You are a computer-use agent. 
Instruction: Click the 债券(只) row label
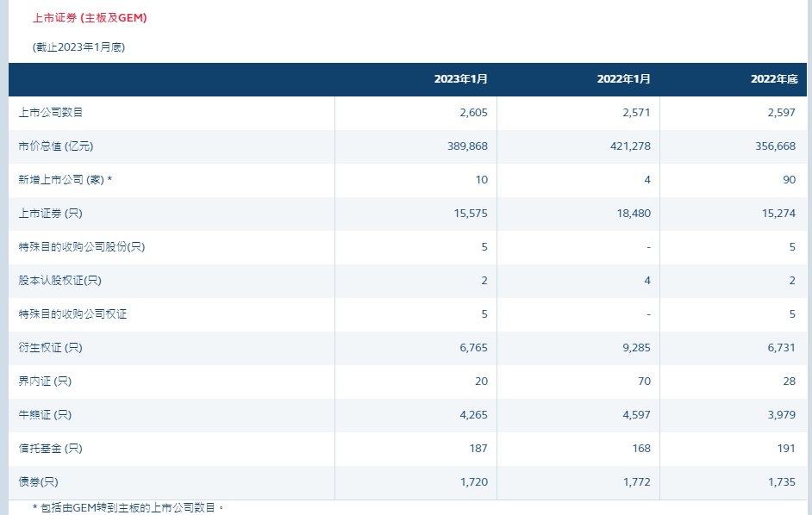pyautogui.click(x=38, y=482)
